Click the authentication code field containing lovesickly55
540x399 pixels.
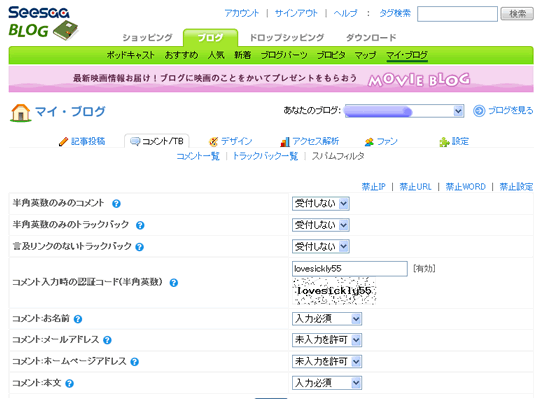[x=350, y=269]
